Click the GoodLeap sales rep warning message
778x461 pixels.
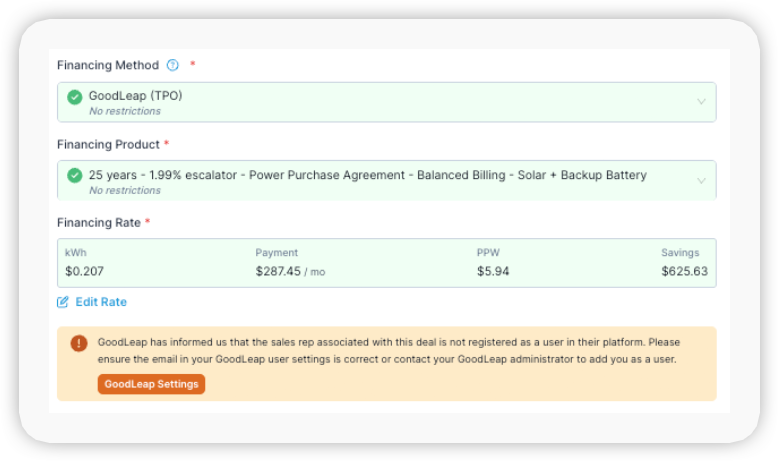tap(389, 350)
